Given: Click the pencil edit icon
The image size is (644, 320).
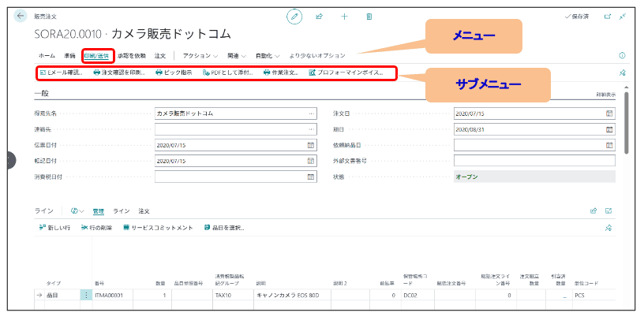Looking at the screenshot, I should click(x=294, y=17).
